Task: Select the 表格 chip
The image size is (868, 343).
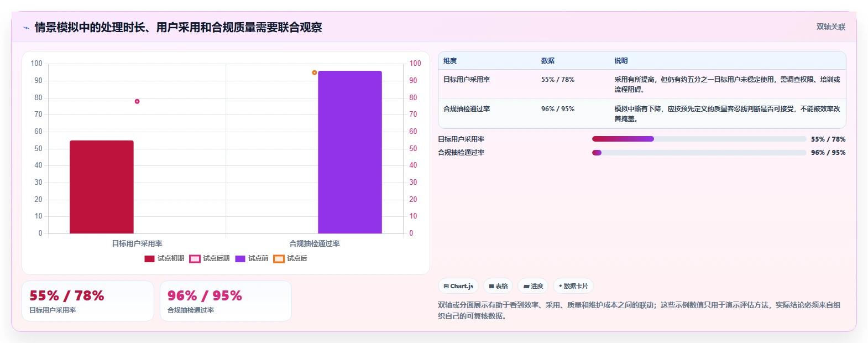Action: 498,286
